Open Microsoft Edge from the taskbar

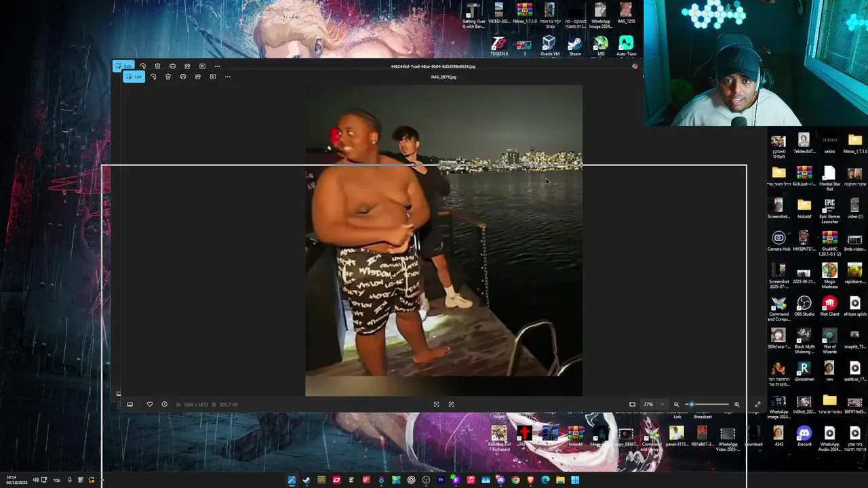click(545, 480)
